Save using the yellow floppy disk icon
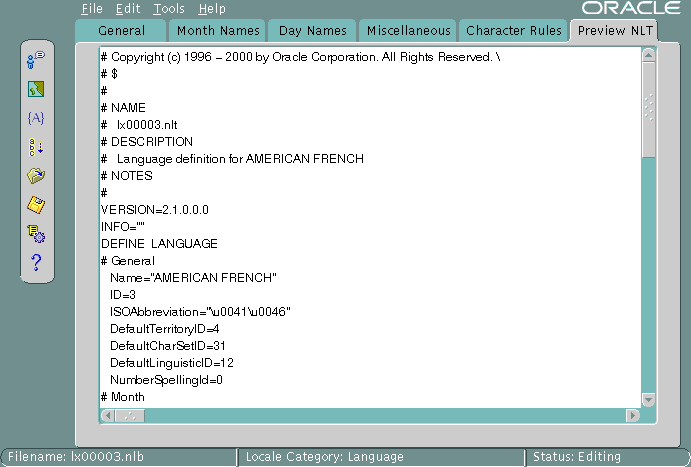Image resolution: width=691 pixels, height=467 pixels. click(37, 205)
